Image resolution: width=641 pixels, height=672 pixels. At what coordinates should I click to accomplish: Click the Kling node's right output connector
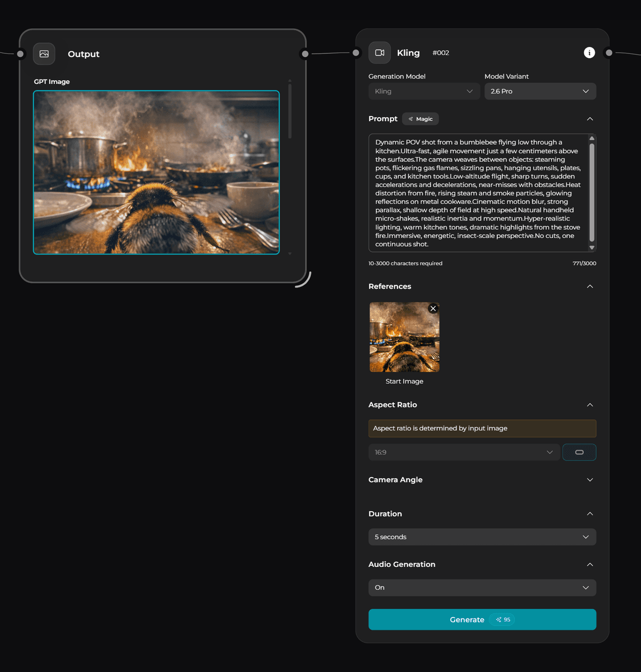coord(609,53)
